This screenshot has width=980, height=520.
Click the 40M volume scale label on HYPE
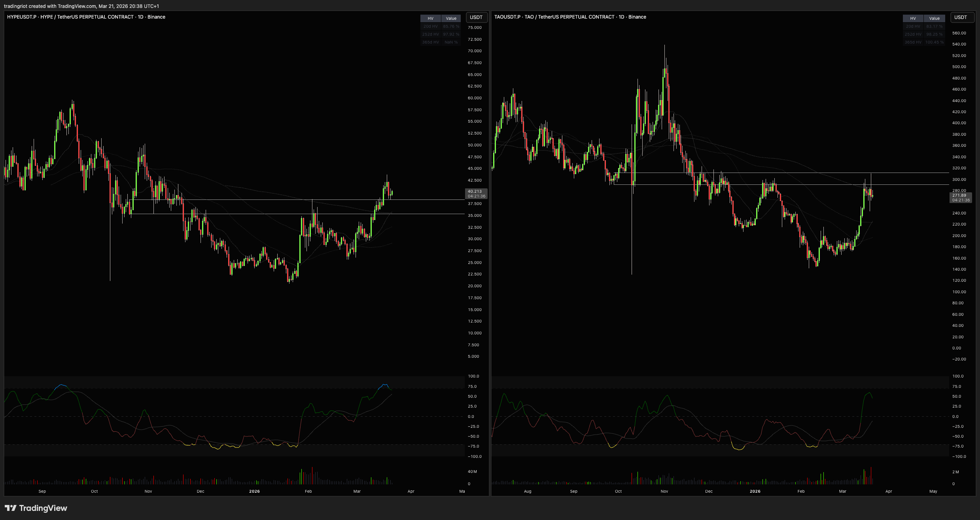[472, 472]
